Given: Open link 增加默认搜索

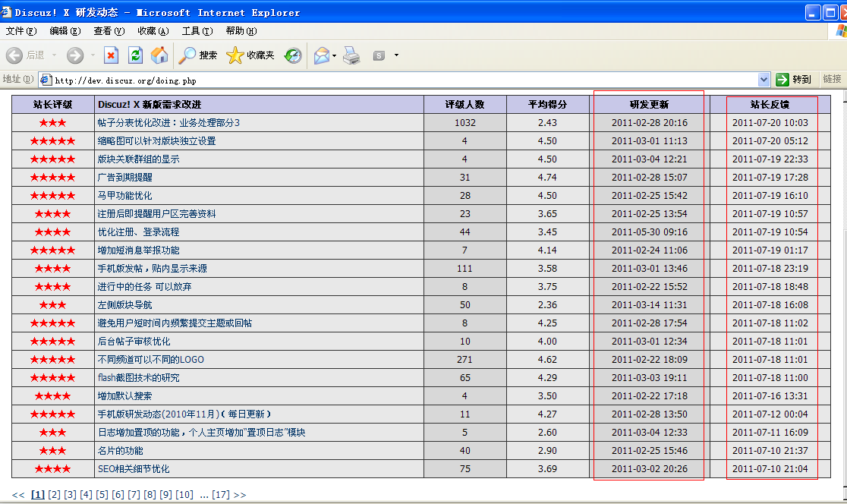Looking at the screenshot, I should click(x=124, y=396).
